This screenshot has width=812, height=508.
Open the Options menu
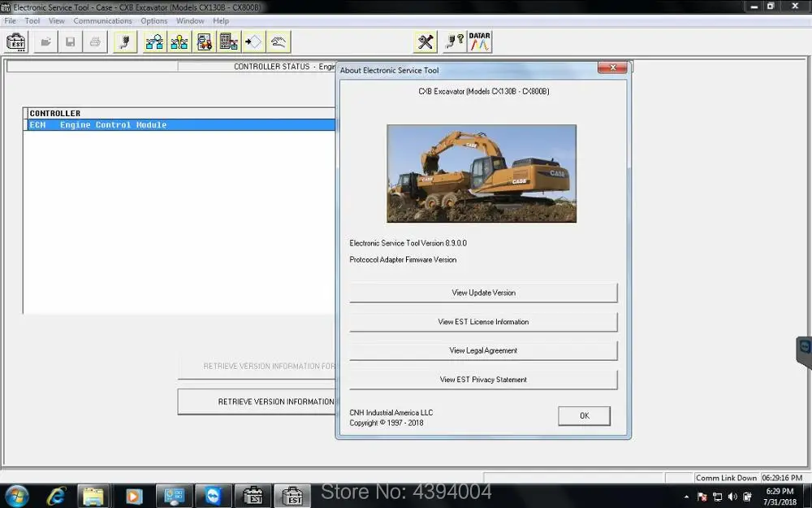pyautogui.click(x=153, y=21)
